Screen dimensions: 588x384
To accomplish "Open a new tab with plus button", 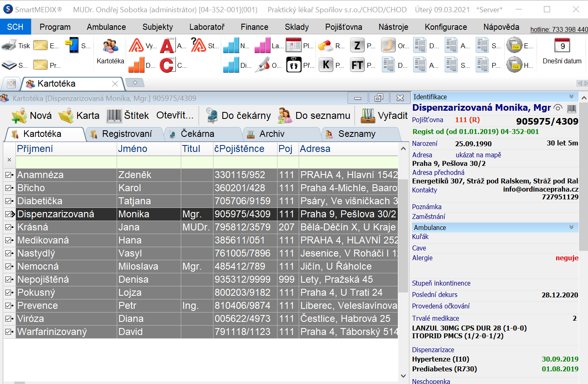I will pyautogui.click(x=135, y=83).
